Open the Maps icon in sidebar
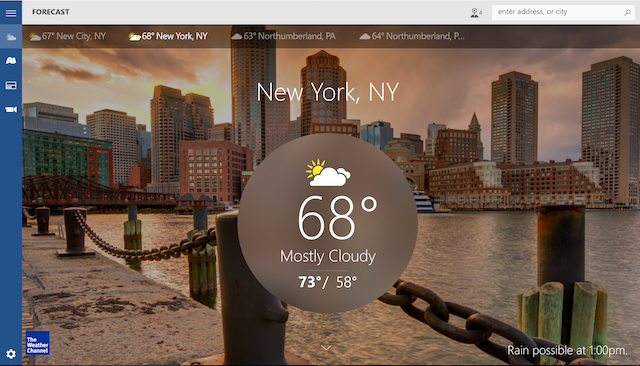Image resolution: width=640 pixels, height=366 pixels. pyautogui.click(x=11, y=61)
